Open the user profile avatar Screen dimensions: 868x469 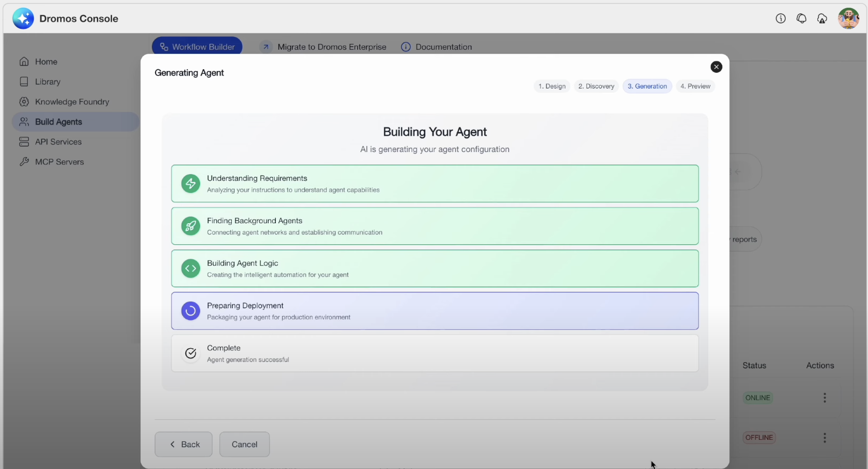(848, 19)
